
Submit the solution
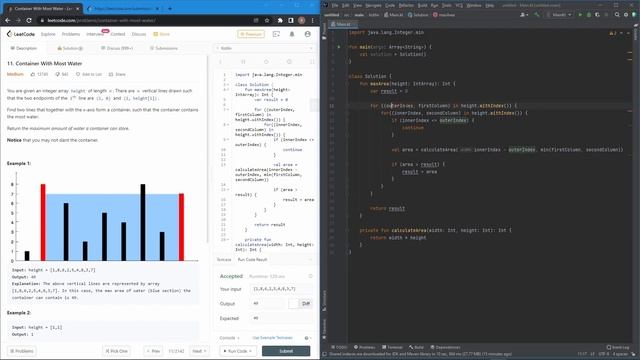pyautogui.click(x=286, y=351)
